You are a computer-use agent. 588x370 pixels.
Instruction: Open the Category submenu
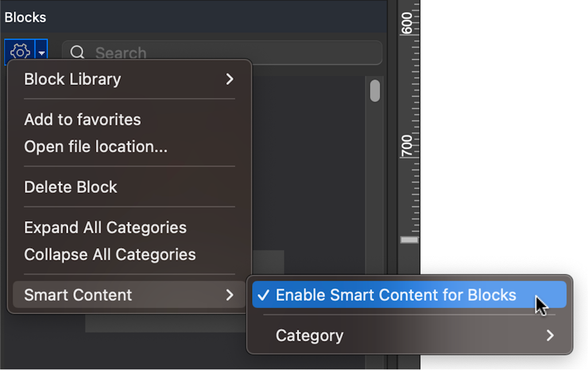pos(409,335)
